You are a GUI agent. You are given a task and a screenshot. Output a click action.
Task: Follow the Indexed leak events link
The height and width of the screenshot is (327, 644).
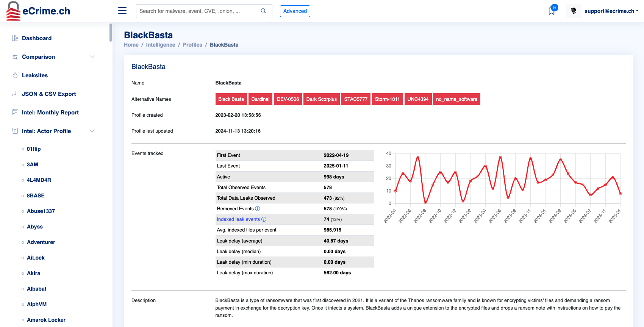pos(238,219)
